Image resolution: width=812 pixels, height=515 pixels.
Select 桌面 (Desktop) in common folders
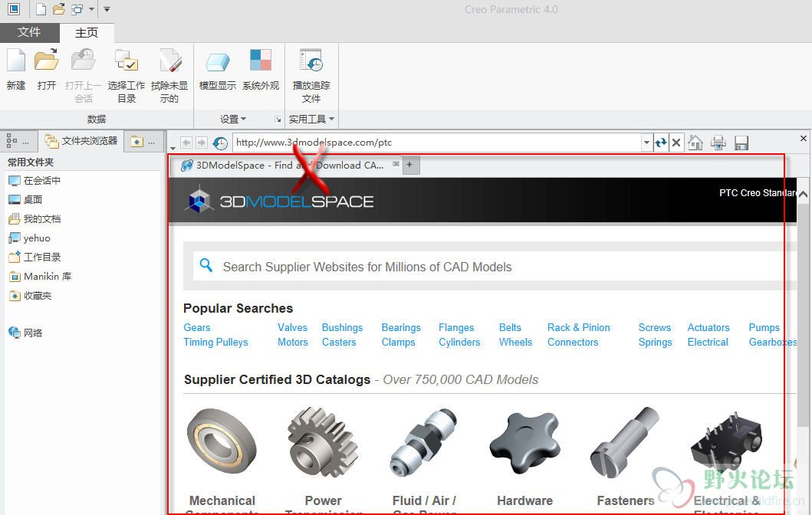pyautogui.click(x=25, y=200)
